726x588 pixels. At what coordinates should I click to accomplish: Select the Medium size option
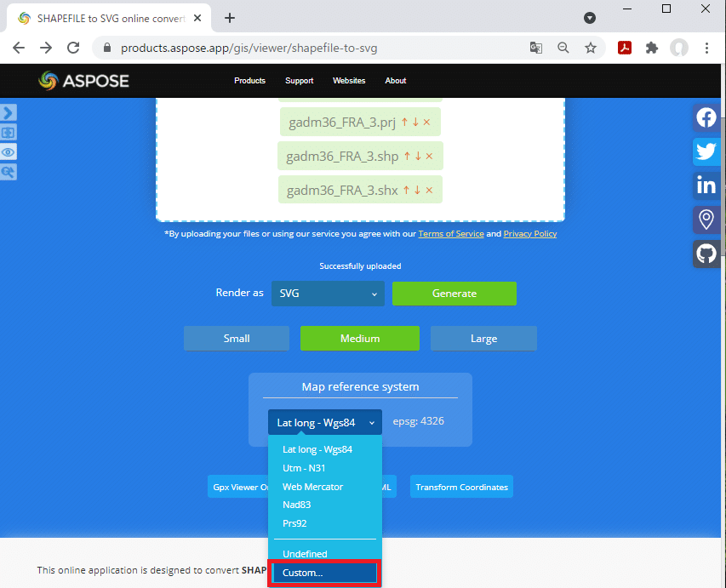tap(360, 339)
